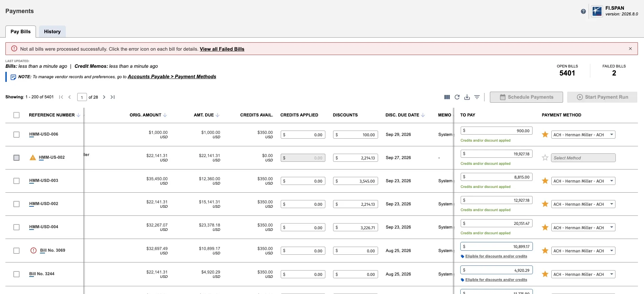Open payment method dropdown for Bill No. 3069
The image size is (644, 294).
[583, 251]
